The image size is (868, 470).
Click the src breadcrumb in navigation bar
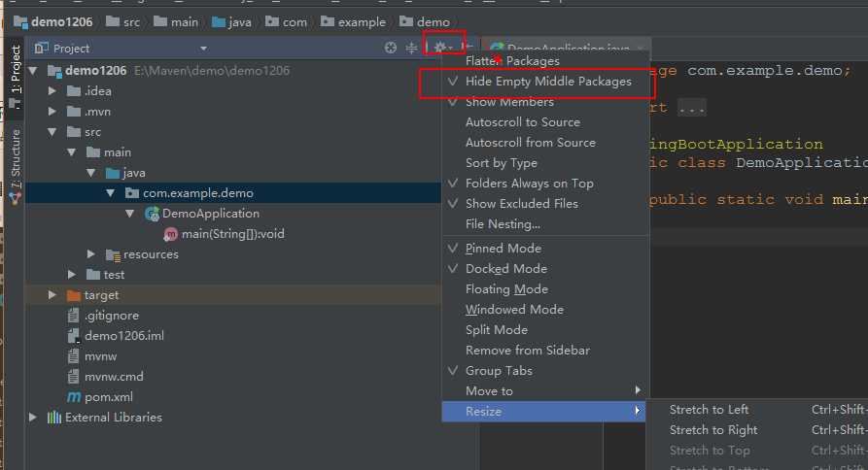coord(123,22)
